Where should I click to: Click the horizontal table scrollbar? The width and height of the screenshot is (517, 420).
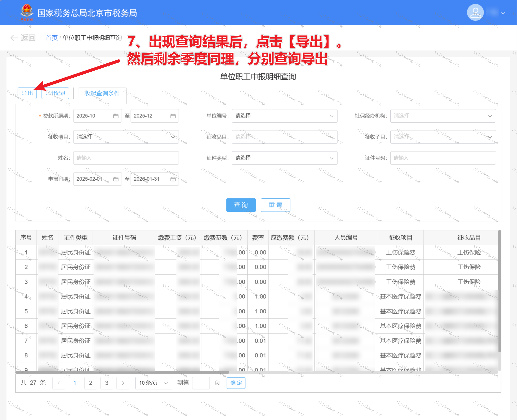pyautogui.click(x=122, y=372)
